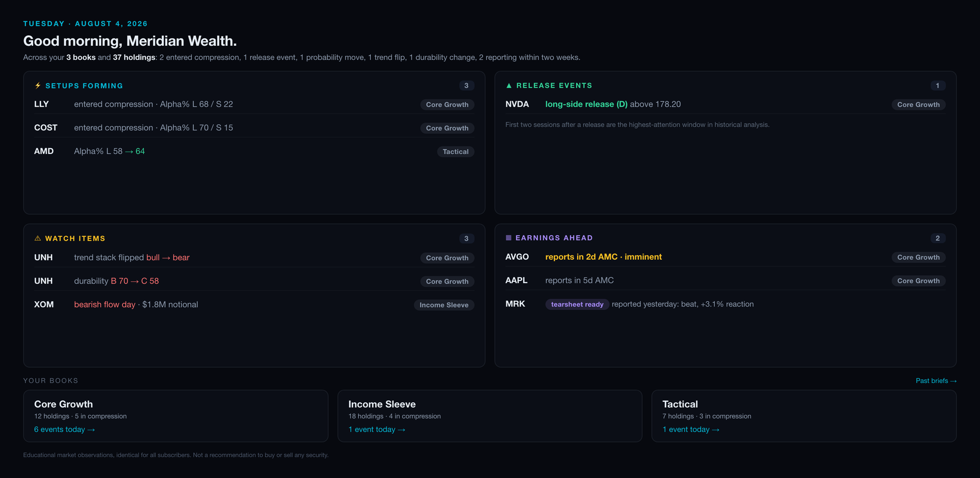Click the Release Events section heading
The width and height of the screenshot is (980, 478).
pyautogui.click(x=554, y=85)
